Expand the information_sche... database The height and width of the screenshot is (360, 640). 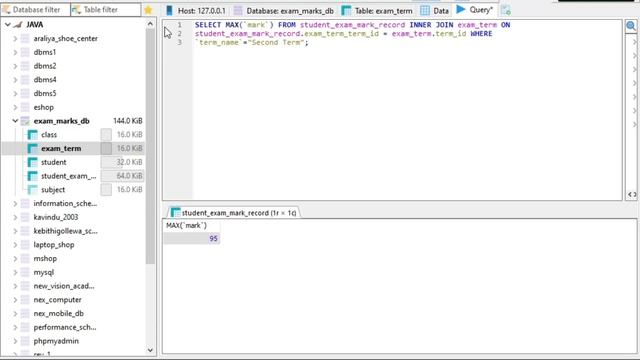pyautogui.click(x=15, y=203)
